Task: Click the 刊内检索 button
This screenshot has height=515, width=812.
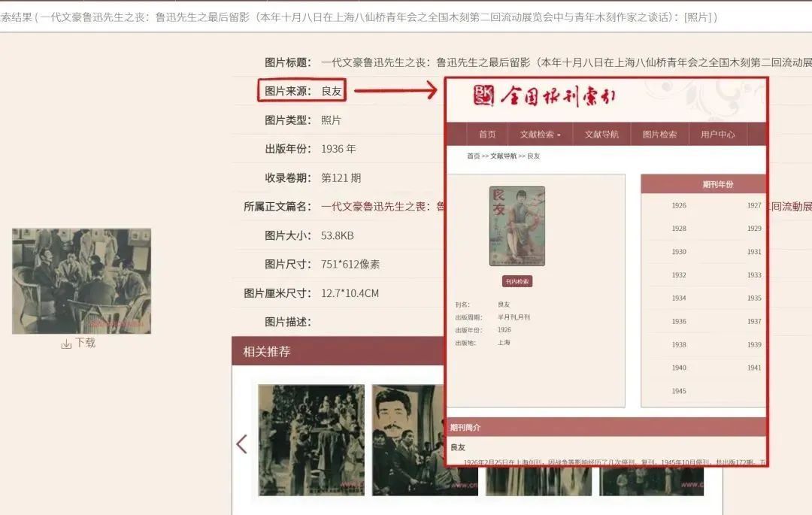Action: 517,281
